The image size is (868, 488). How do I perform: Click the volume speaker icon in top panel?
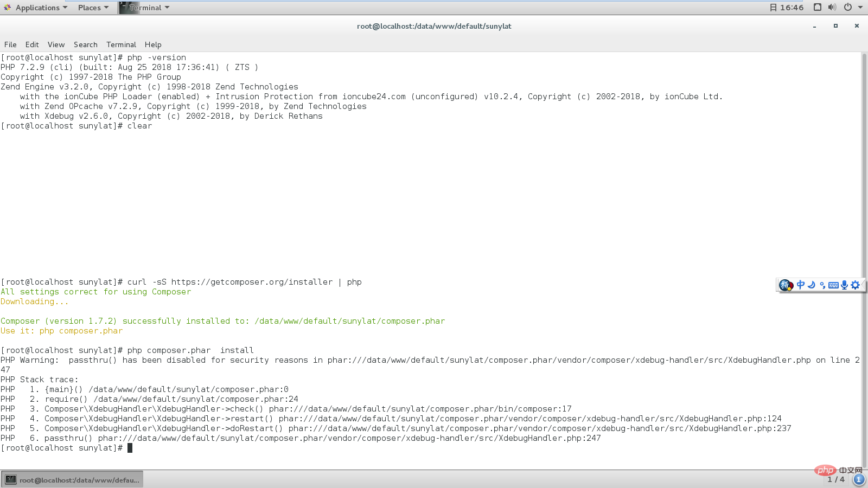click(832, 8)
